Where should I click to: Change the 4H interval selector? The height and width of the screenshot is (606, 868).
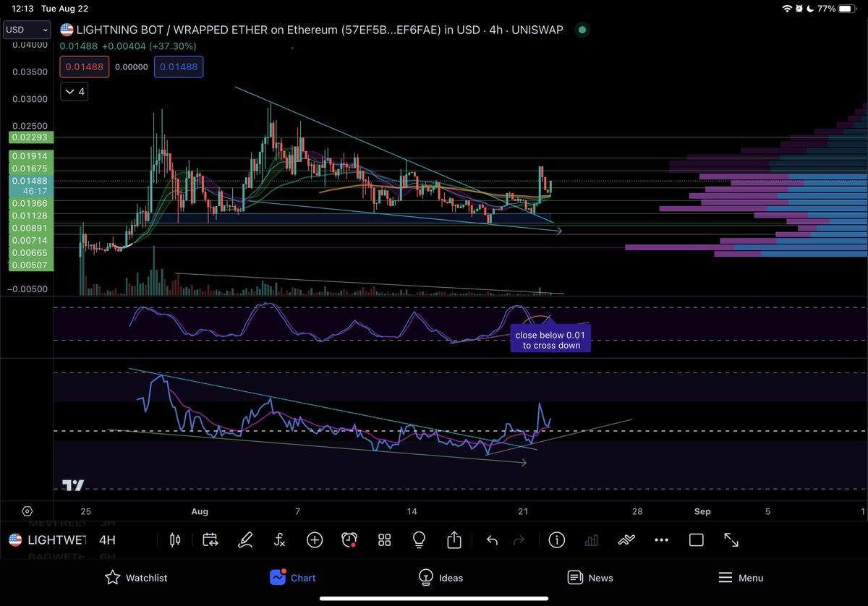click(x=107, y=540)
